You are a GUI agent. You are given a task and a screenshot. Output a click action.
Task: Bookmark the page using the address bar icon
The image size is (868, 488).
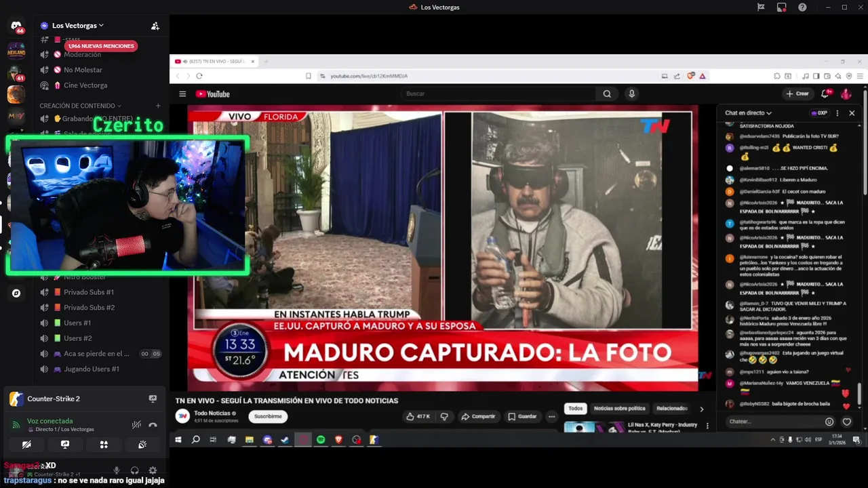[x=309, y=76]
